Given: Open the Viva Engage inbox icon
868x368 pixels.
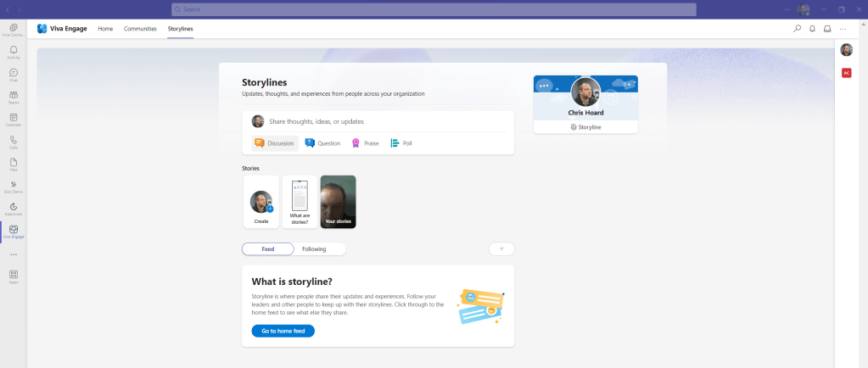Looking at the screenshot, I should [827, 29].
